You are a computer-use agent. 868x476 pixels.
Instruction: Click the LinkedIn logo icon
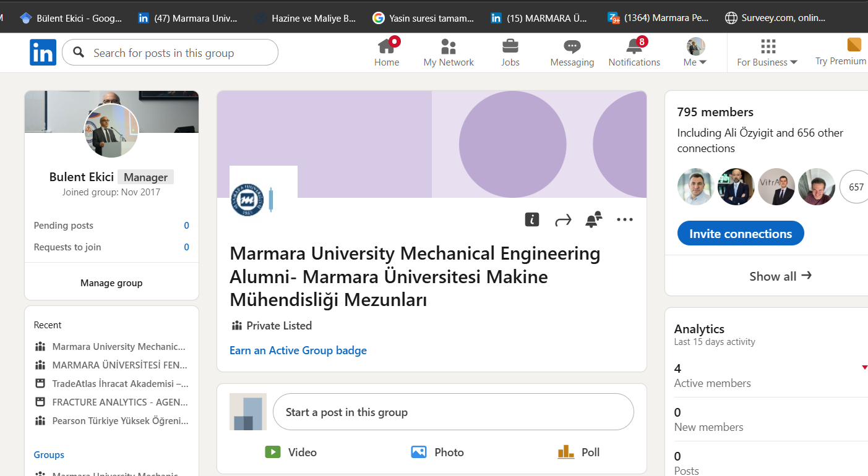(x=43, y=53)
